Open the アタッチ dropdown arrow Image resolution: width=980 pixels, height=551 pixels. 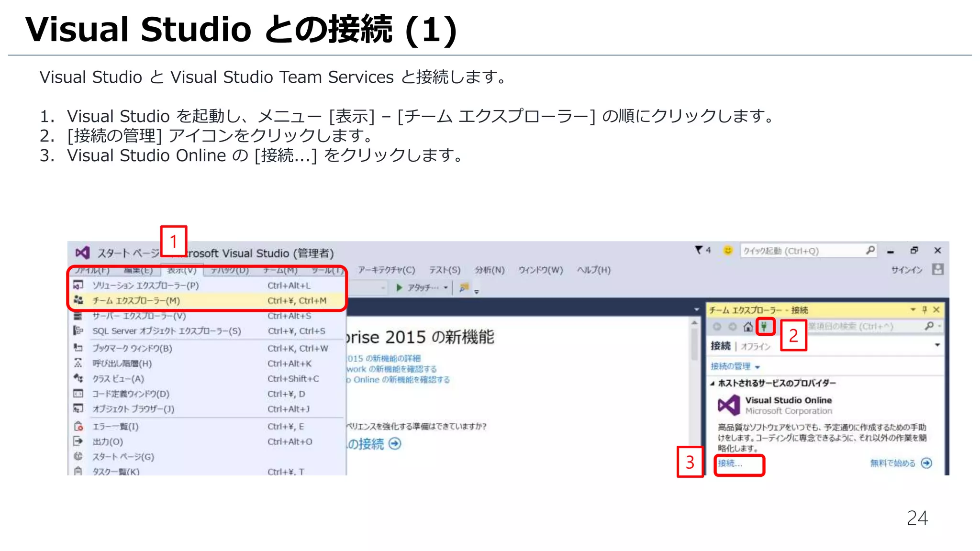tap(445, 287)
